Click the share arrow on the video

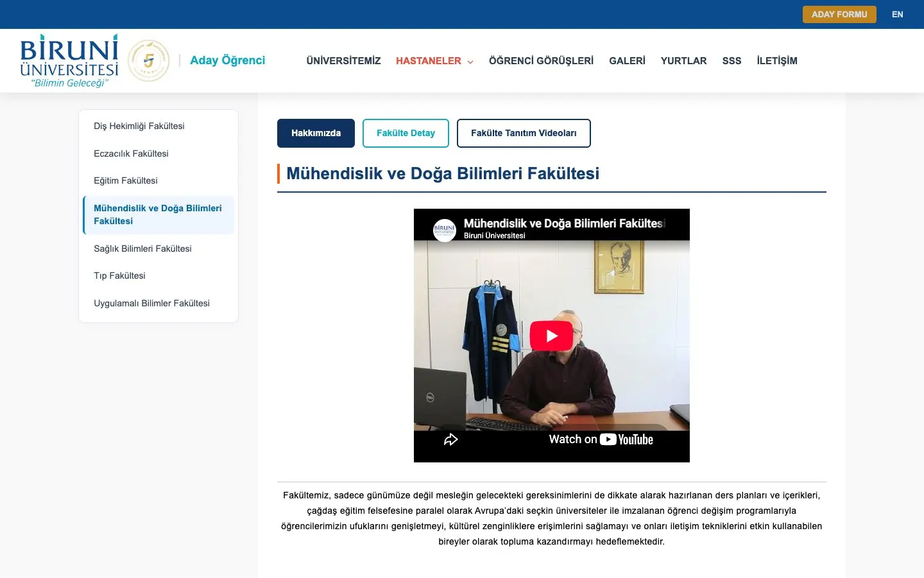pyautogui.click(x=451, y=439)
